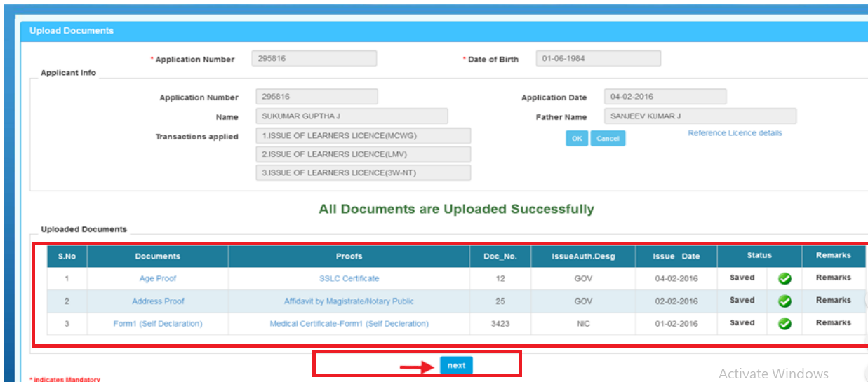Click the Name field SUKUMAR GUPTHA J
This screenshot has height=382, width=868.
(x=352, y=116)
